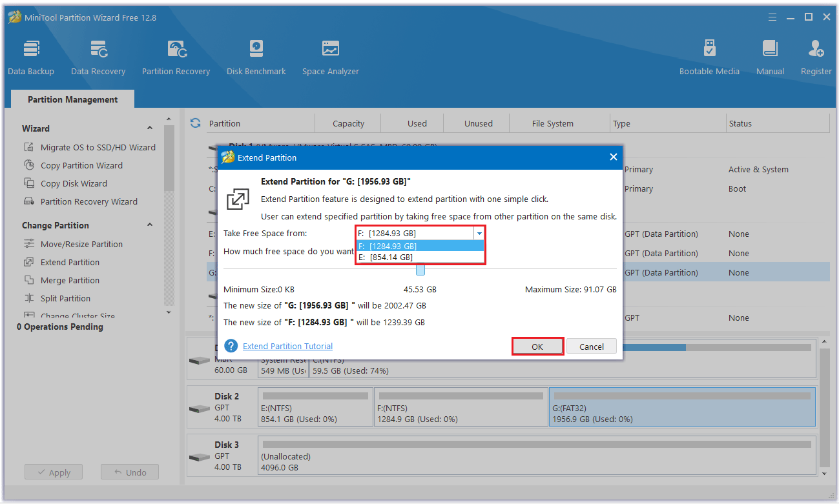839x504 pixels.
Task: Click the disk map scrollbar down arrow
Action: tap(823, 473)
